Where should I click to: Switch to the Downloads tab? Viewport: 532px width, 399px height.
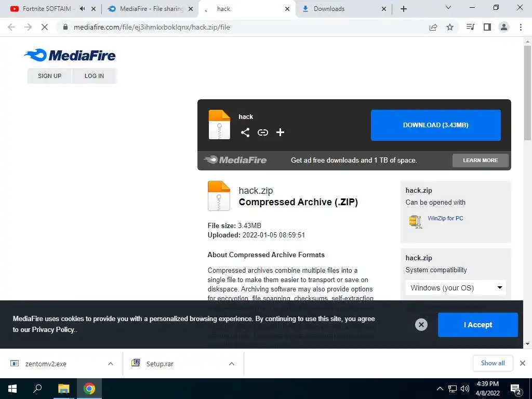tap(343, 9)
